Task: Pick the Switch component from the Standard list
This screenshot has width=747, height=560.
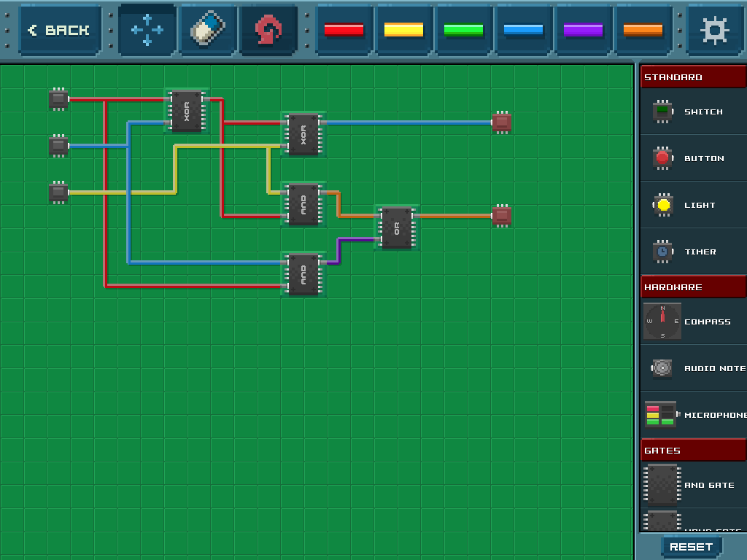Action: pyautogui.click(x=692, y=112)
